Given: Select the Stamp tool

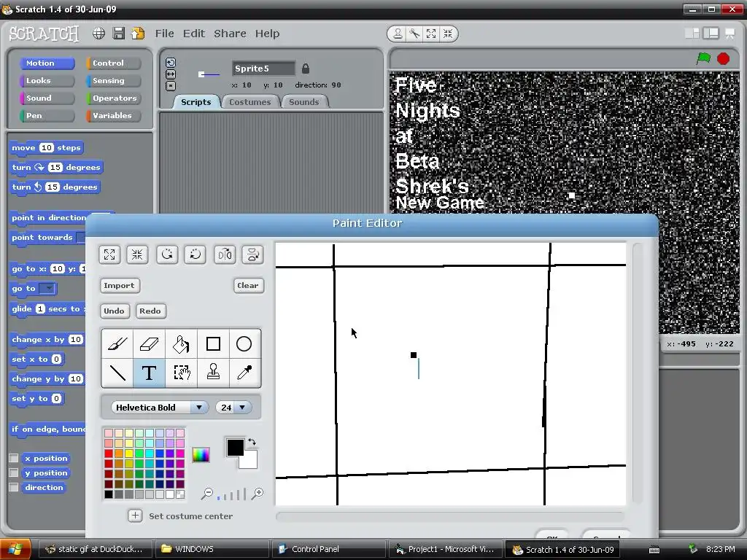Looking at the screenshot, I should click(213, 373).
